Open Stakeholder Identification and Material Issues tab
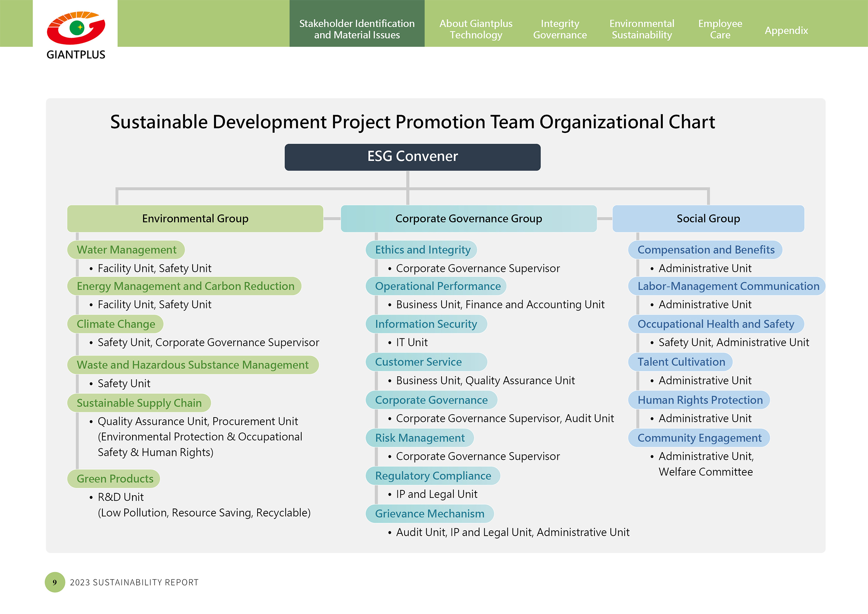Screen dimensions: 868x614 click(357, 29)
